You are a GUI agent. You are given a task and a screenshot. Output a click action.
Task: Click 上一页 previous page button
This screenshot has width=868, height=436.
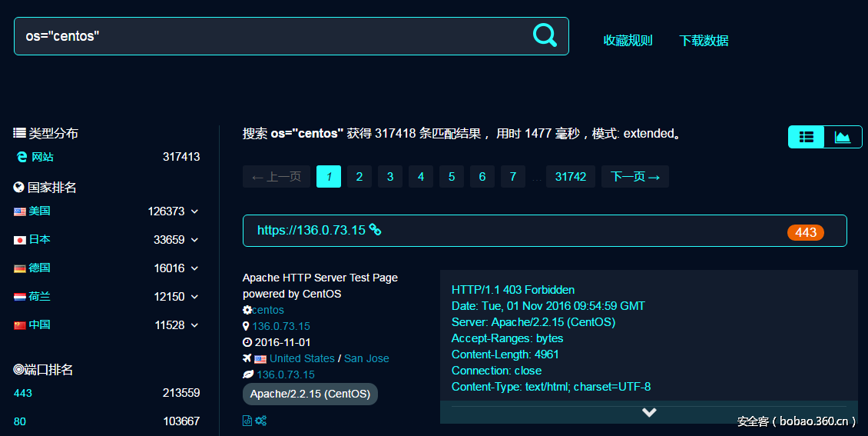click(x=277, y=177)
